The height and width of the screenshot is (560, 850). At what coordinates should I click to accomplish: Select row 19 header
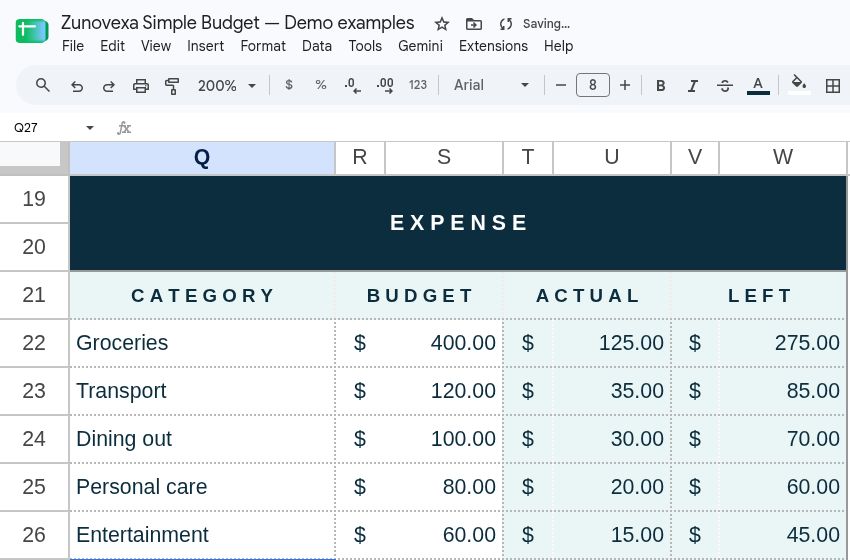click(x=34, y=199)
